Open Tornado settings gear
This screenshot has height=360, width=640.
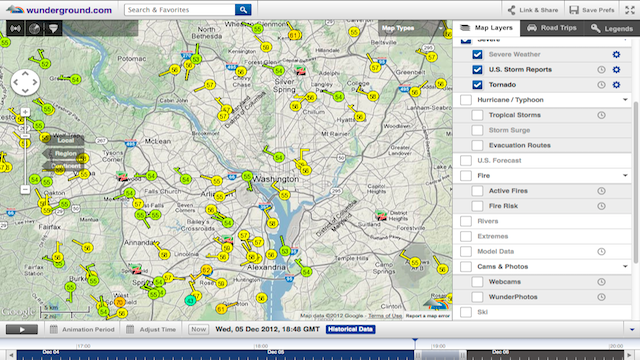coord(616,84)
